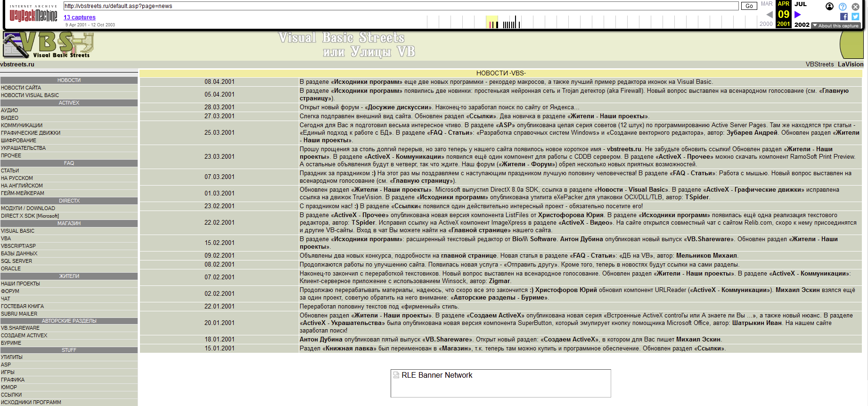Open БУРИМЕ in the sidebar
868x406 pixels.
coord(11,343)
